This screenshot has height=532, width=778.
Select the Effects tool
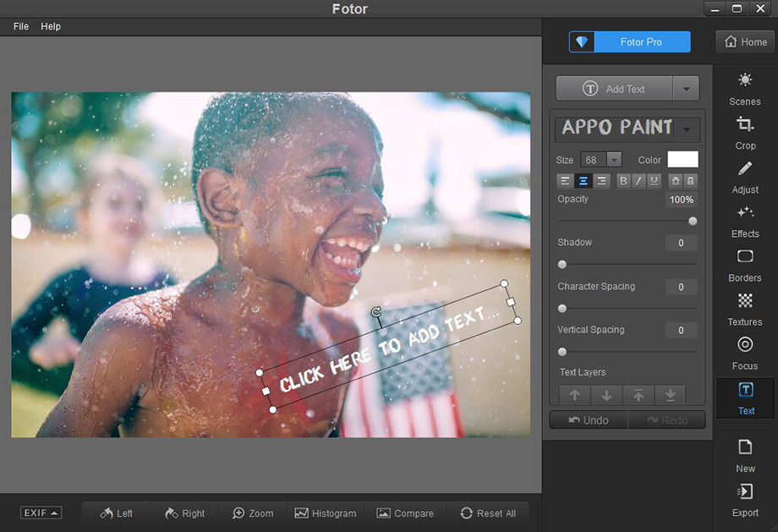[745, 220]
